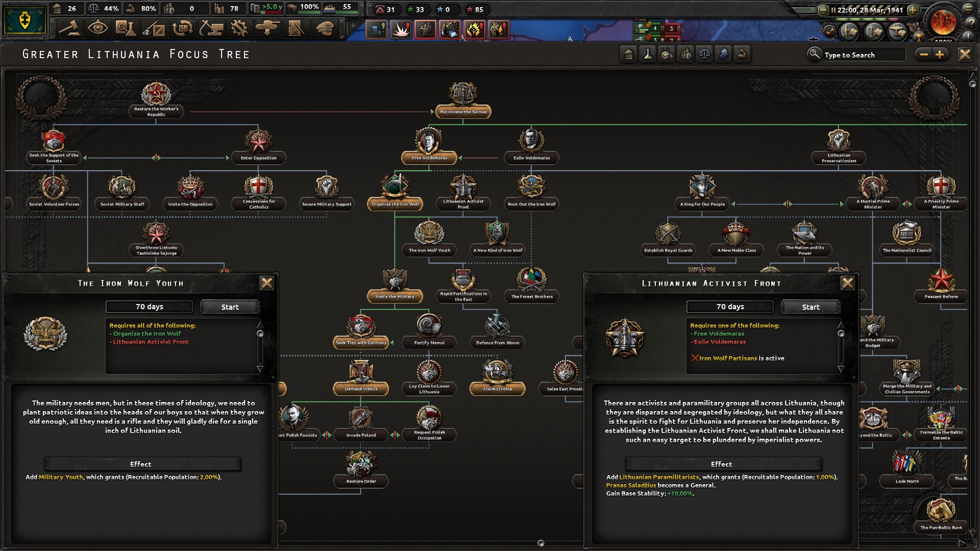Open the Trade view circular-arrows icon
Viewport: 980px width, 551px height.
point(183,29)
